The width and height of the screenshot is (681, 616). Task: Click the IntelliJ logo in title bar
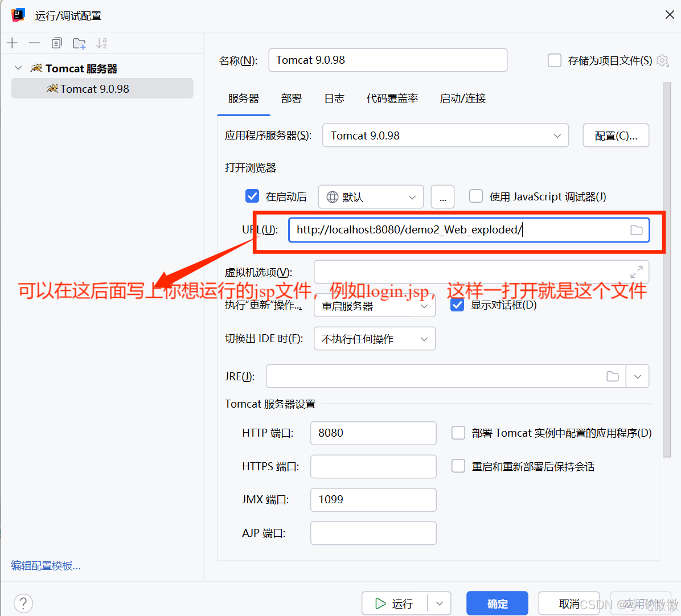point(18,15)
